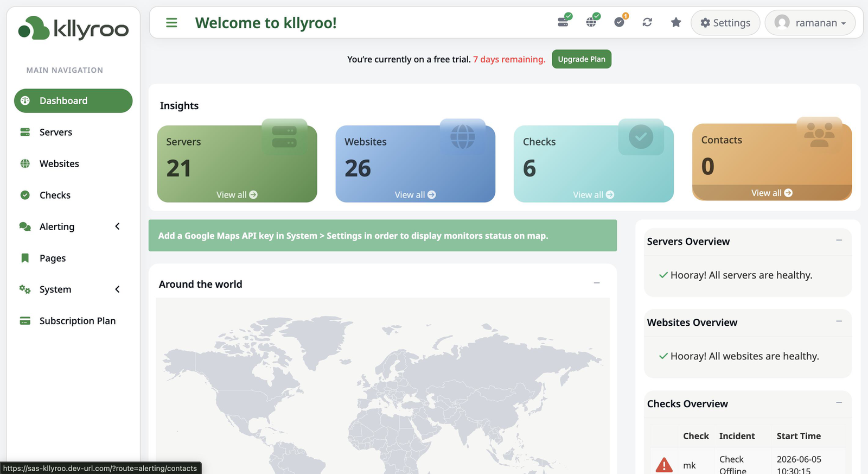Click the Websites globe sidebar icon
The width and height of the screenshot is (868, 474).
tap(25, 163)
